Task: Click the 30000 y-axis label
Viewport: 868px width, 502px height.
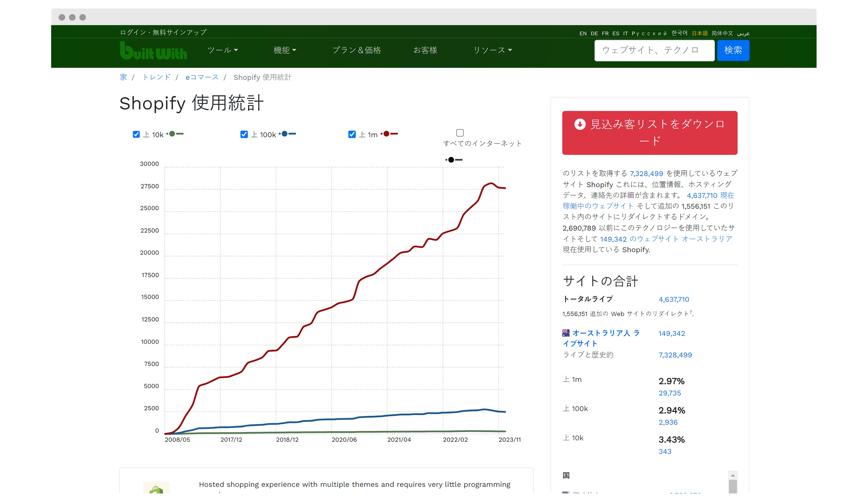Action: click(x=149, y=164)
